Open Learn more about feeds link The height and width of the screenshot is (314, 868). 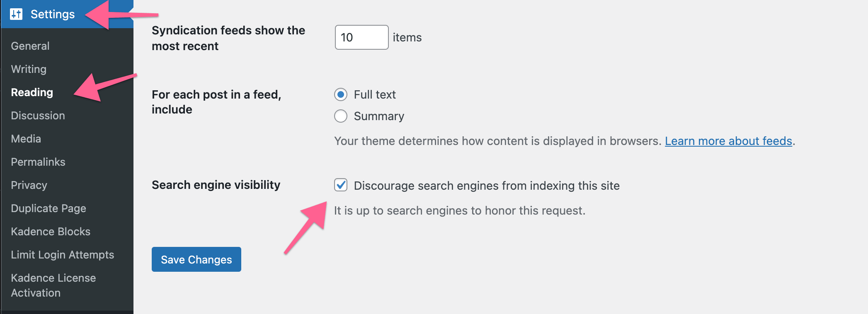[728, 141]
